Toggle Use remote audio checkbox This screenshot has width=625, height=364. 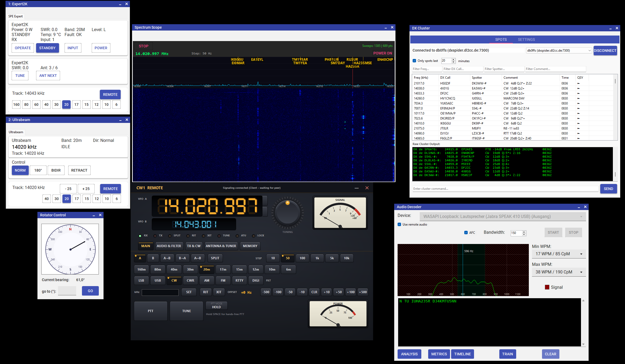(399, 225)
